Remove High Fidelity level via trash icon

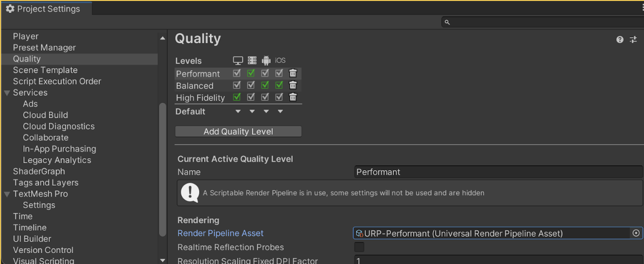tap(293, 98)
